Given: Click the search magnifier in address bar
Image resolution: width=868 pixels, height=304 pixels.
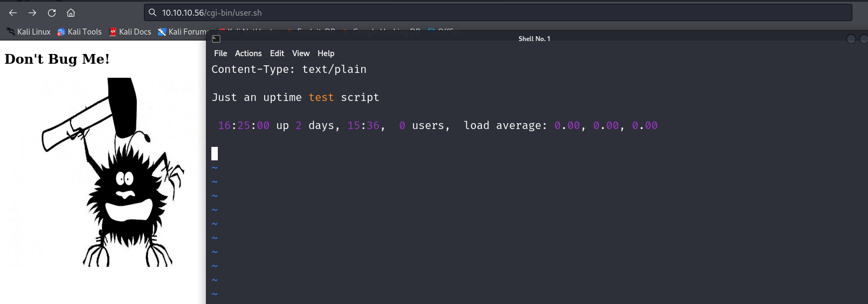Looking at the screenshot, I should (x=153, y=12).
